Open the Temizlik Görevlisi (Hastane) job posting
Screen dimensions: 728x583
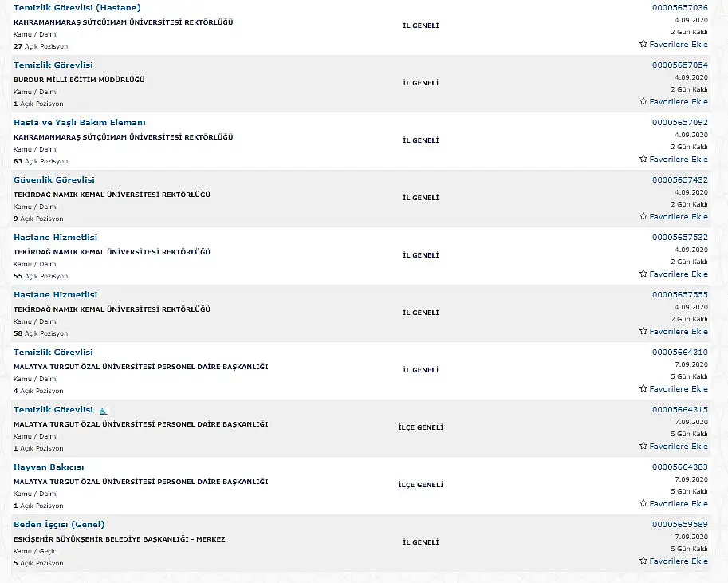77,7
